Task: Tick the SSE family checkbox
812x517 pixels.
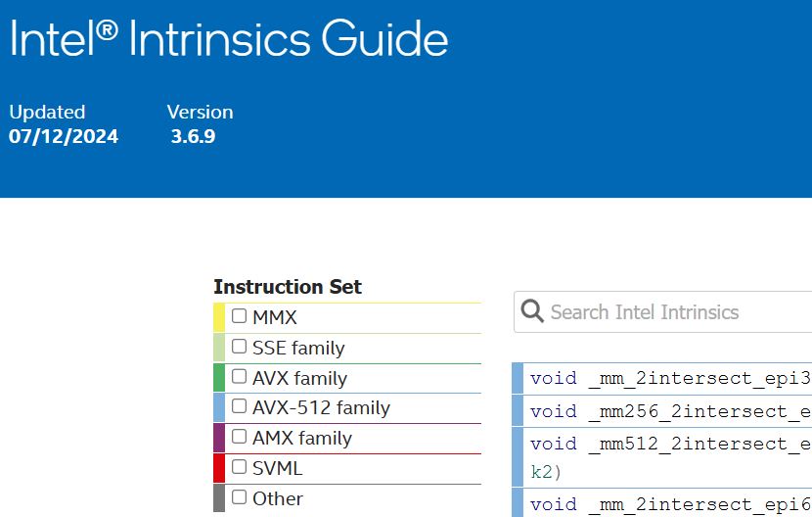Action: click(x=239, y=347)
